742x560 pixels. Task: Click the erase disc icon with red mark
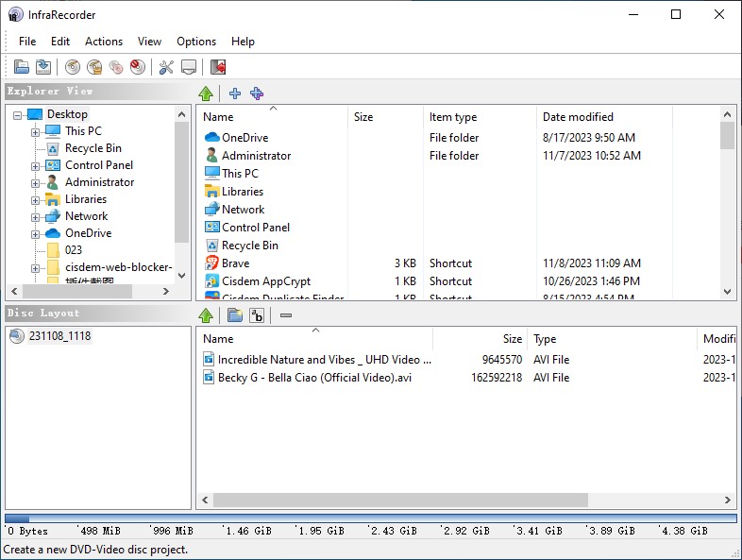click(138, 67)
